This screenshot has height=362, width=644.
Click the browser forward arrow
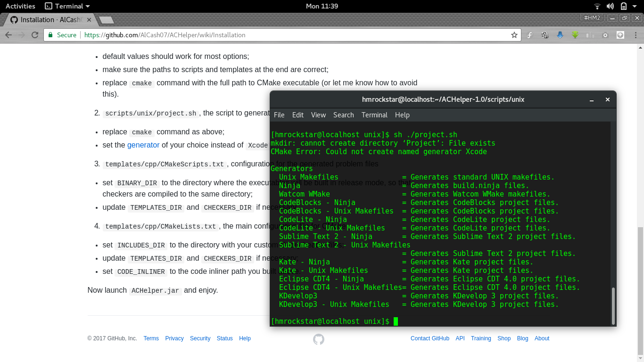click(x=22, y=35)
